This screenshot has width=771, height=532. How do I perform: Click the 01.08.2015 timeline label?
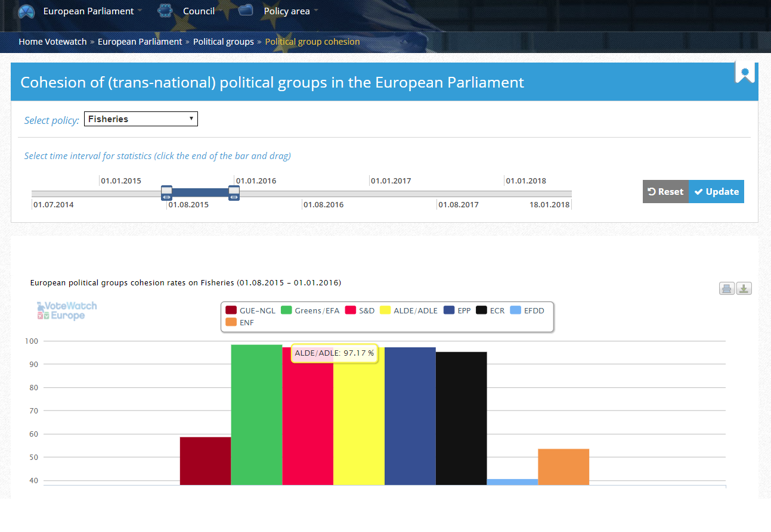188,204
